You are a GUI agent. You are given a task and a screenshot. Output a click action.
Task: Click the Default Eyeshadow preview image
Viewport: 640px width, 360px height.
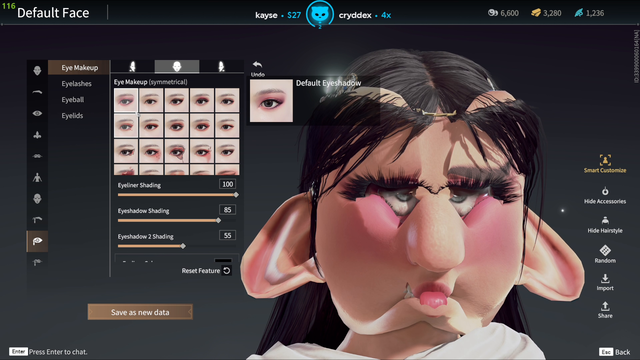click(271, 100)
